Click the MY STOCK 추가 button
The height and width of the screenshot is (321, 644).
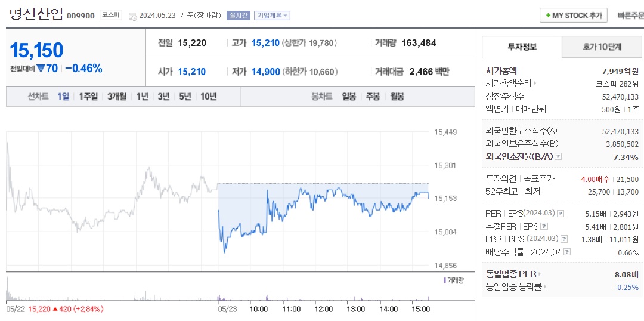tap(574, 16)
